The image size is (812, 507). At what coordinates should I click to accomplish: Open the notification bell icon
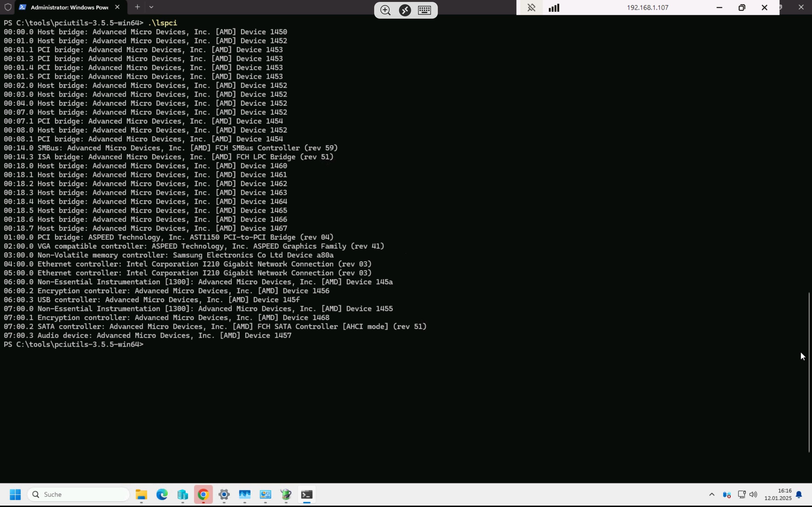(799, 494)
